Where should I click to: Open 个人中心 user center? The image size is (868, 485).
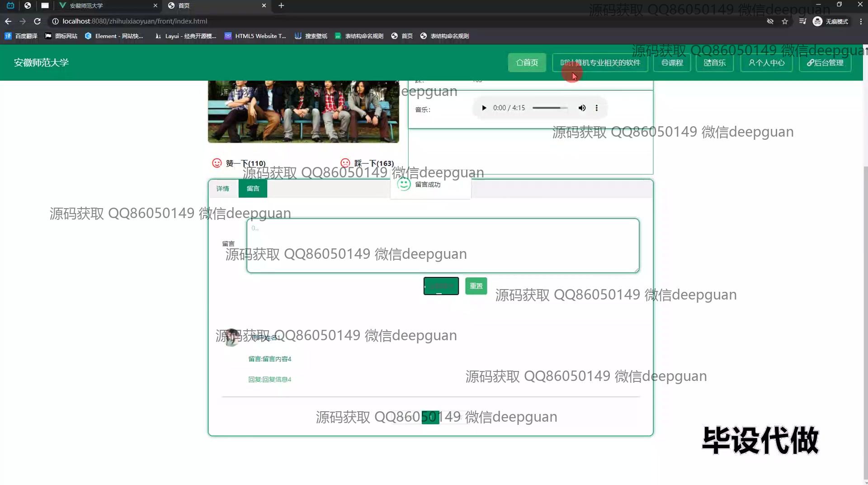pyautogui.click(x=766, y=63)
